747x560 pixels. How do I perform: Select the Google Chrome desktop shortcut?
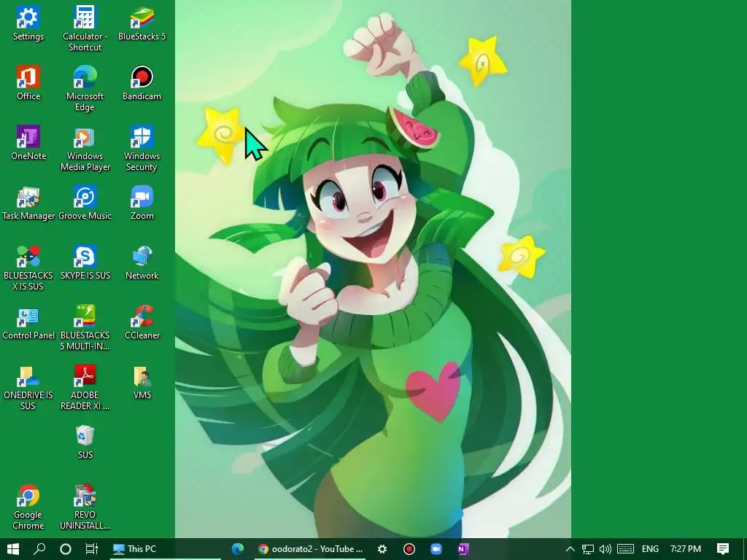28,507
